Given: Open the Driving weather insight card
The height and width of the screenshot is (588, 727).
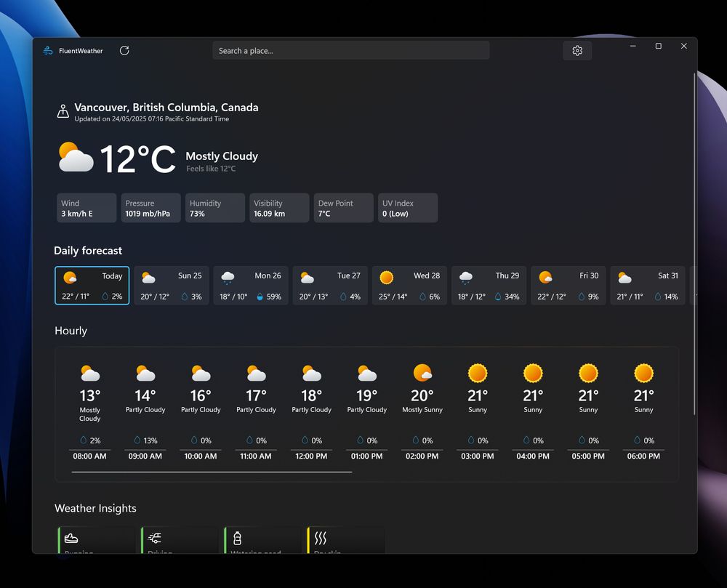Looking at the screenshot, I should point(180,540).
